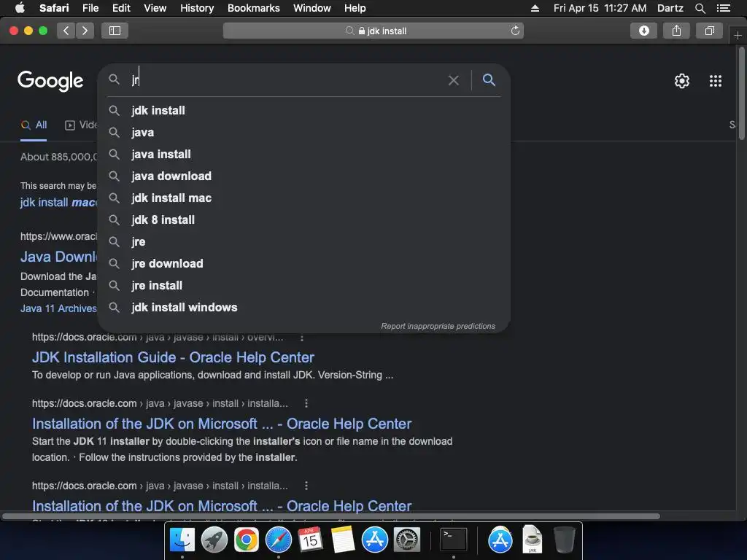Open the Edit menu

coord(121,8)
